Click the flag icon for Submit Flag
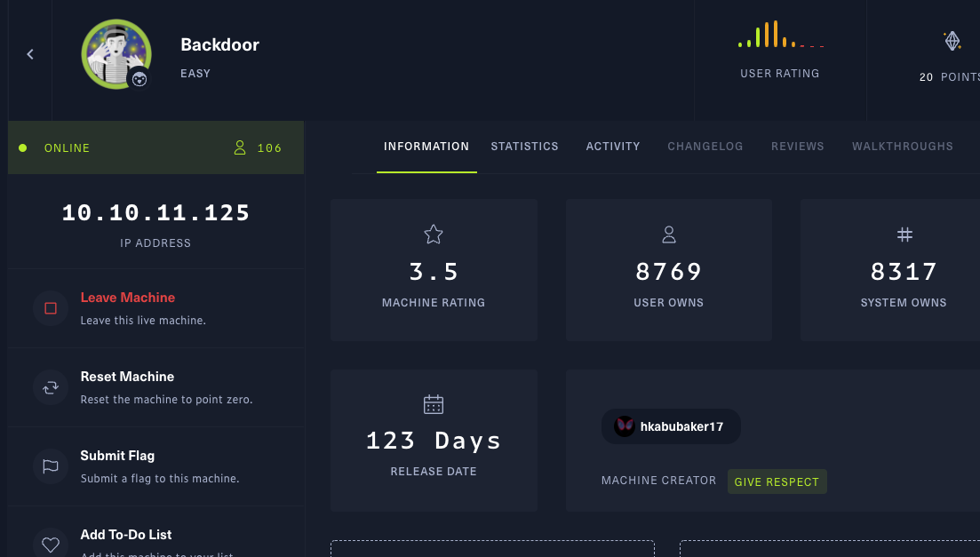 click(x=51, y=466)
